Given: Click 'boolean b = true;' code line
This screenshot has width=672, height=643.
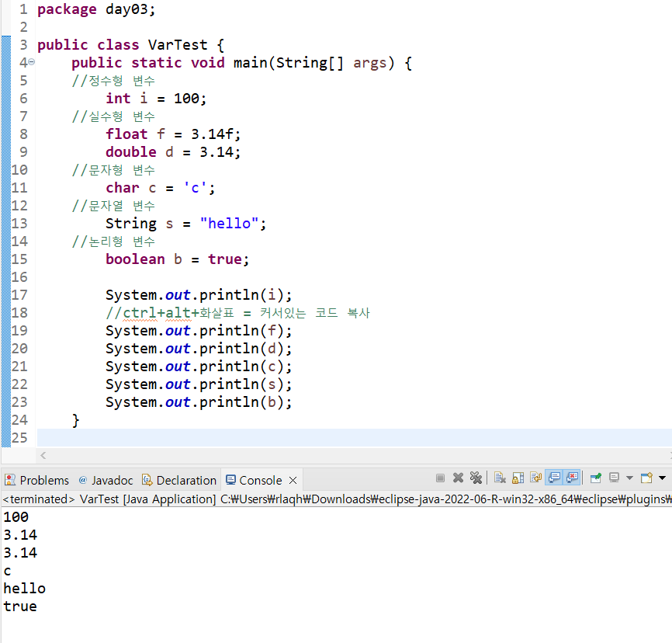Looking at the screenshot, I should click(x=178, y=259).
